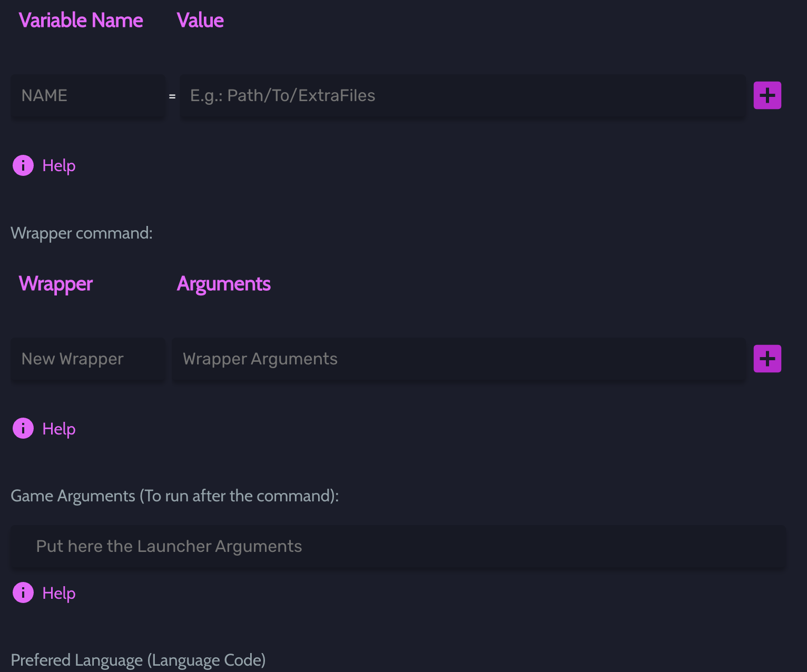
Task: Click the Wrapper Arguments input field
Action: [x=458, y=359]
